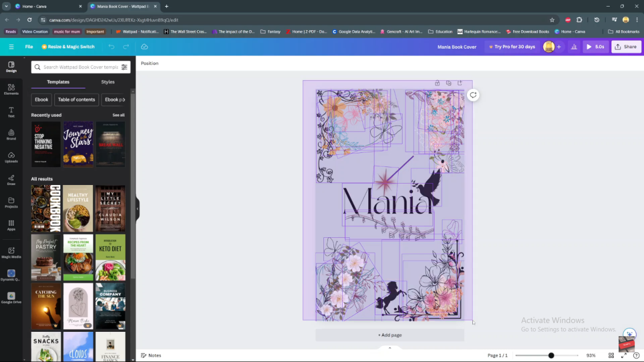Click + Add page
The width and height of the screenshot is (644, 362).
[390, 335]
